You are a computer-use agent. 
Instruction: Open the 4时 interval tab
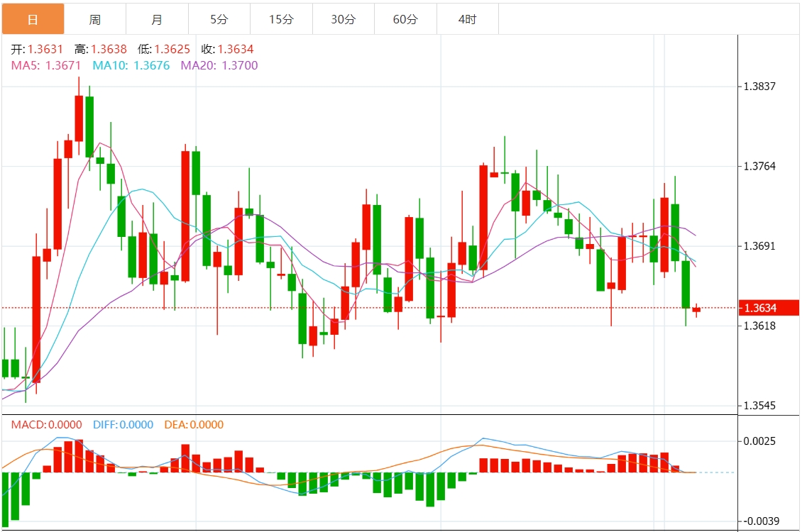(468, 20)
